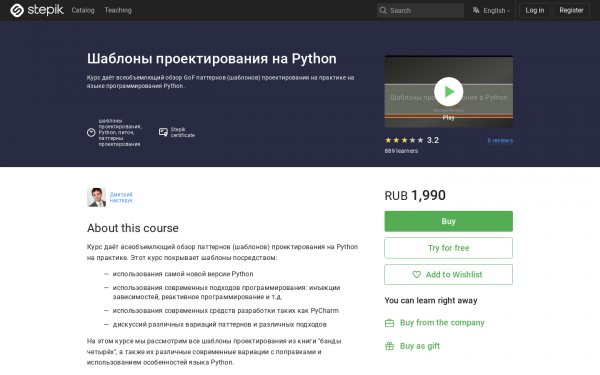
Task: Click the gift box icon
Action: point(389,346)
